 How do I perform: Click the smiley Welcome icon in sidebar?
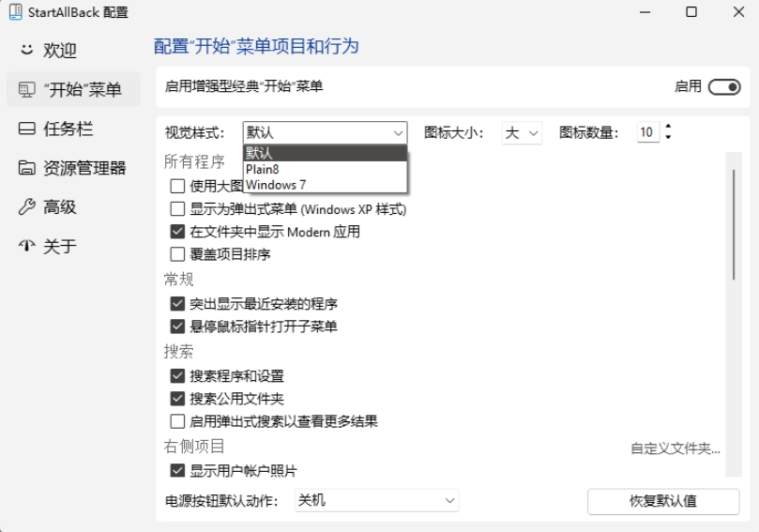(26, 50)
